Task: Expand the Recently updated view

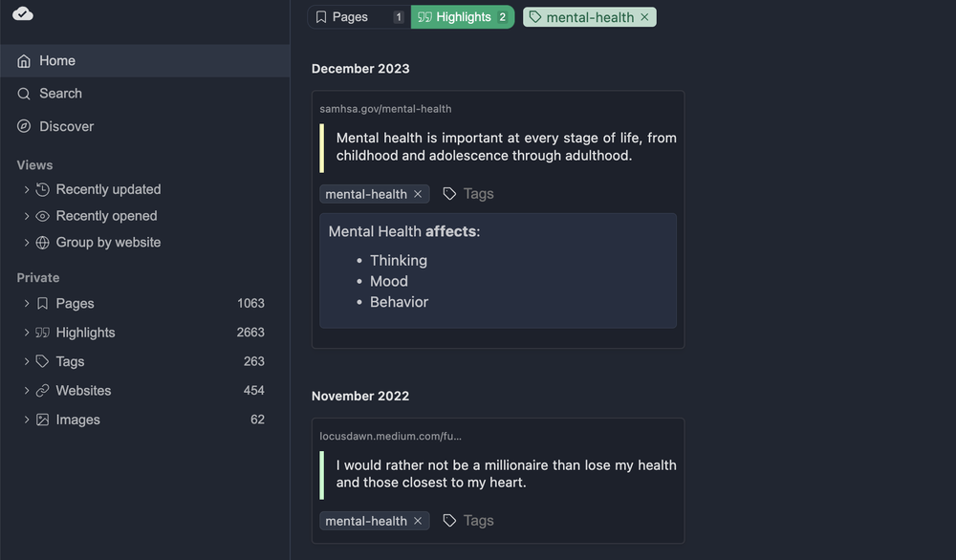Action: click(x=27, y=188)
